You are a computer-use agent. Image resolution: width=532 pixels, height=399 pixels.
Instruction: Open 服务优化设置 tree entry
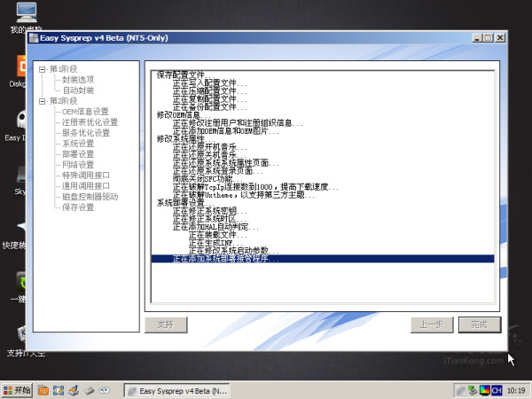(86, 133)
